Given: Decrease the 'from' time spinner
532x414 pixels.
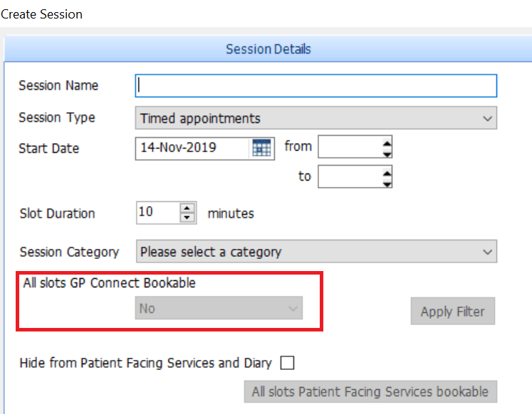Looking at the screenshot, I should click(387, 153).
